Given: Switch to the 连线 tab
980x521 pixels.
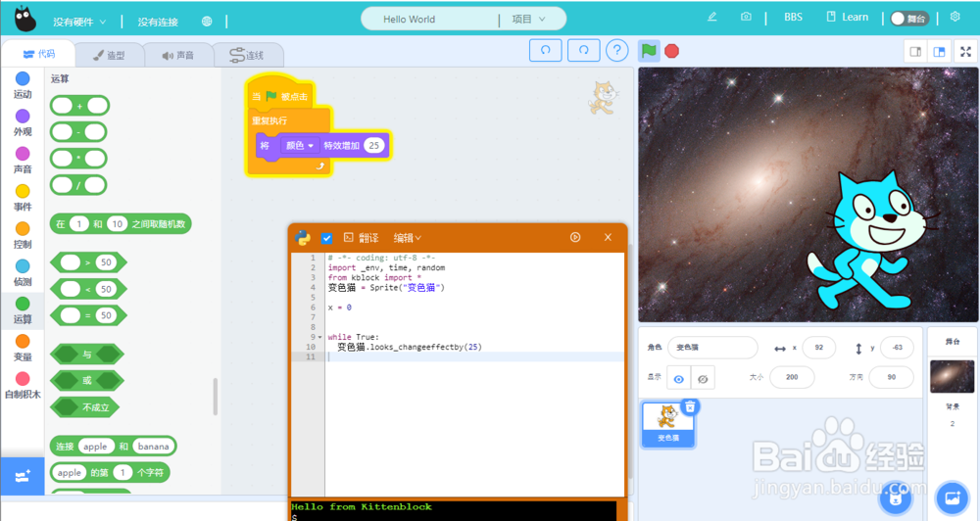Looking at the screenshot, I should click(247, 55).
